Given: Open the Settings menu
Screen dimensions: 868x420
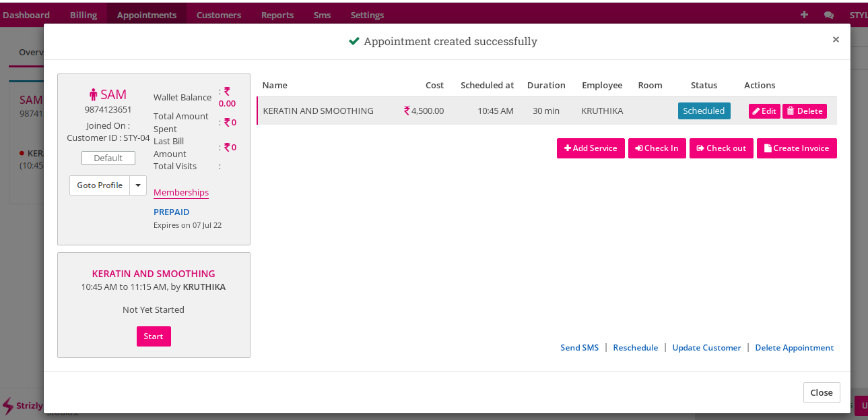Looking at the screenshot, I should (x=367, y=15).
